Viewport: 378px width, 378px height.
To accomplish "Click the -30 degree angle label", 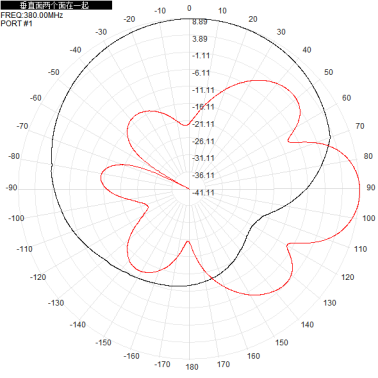I will (101, 32).
